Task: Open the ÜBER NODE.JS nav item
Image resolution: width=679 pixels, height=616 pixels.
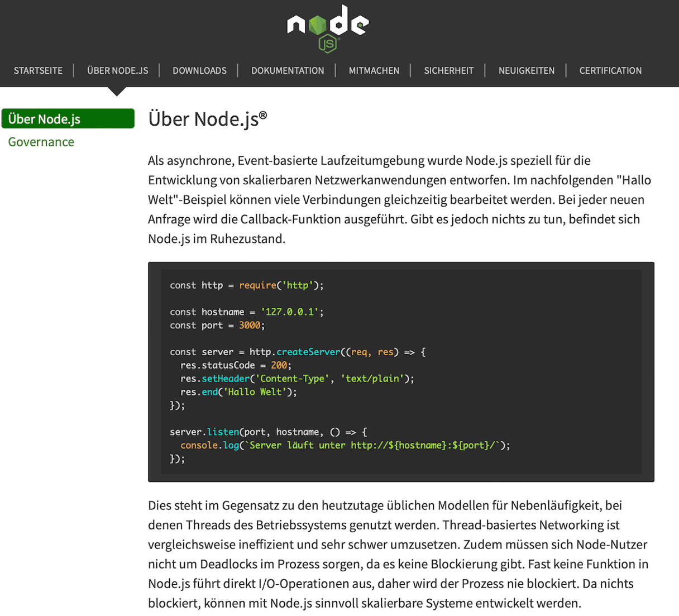Action: pyautogui.click(x=118, y=70)
